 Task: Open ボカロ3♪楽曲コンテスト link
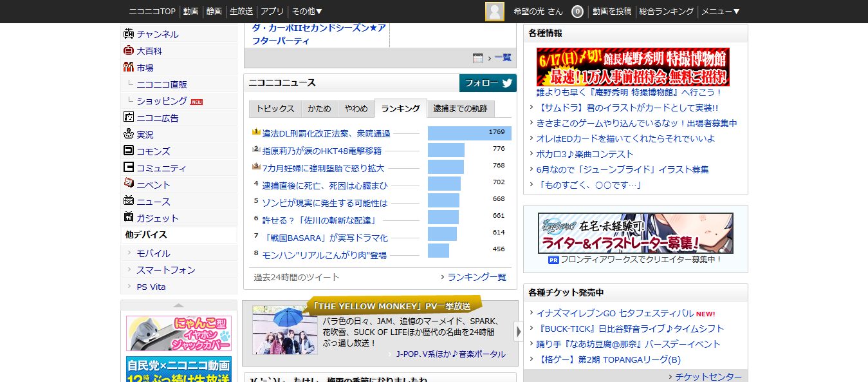585,154
